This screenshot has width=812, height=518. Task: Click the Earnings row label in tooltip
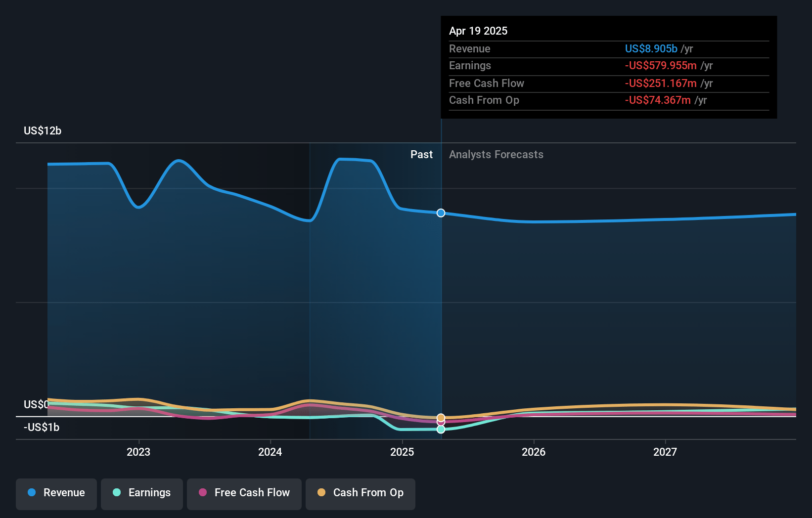click(470, 66)
